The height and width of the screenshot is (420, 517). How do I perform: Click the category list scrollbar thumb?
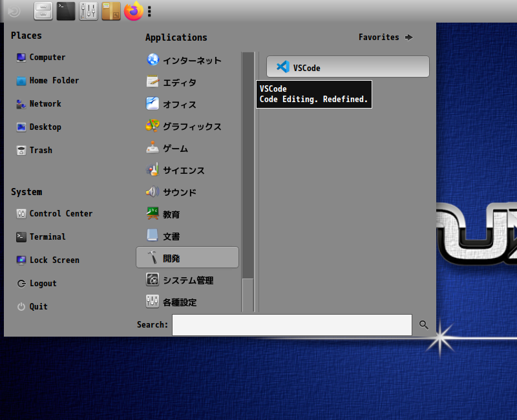(248, 165)
